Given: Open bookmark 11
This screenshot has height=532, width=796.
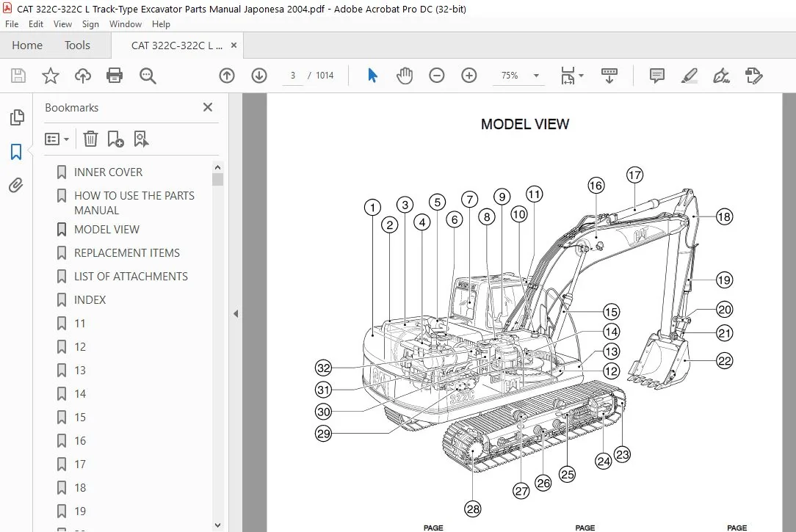Looking at the screenshot, I should tap(80, 324).
